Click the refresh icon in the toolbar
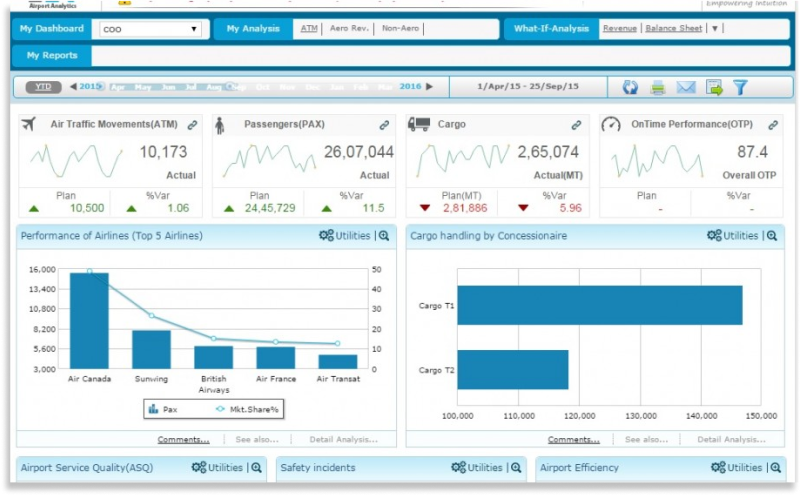801x496 pixels. click(x=630, y=87)
